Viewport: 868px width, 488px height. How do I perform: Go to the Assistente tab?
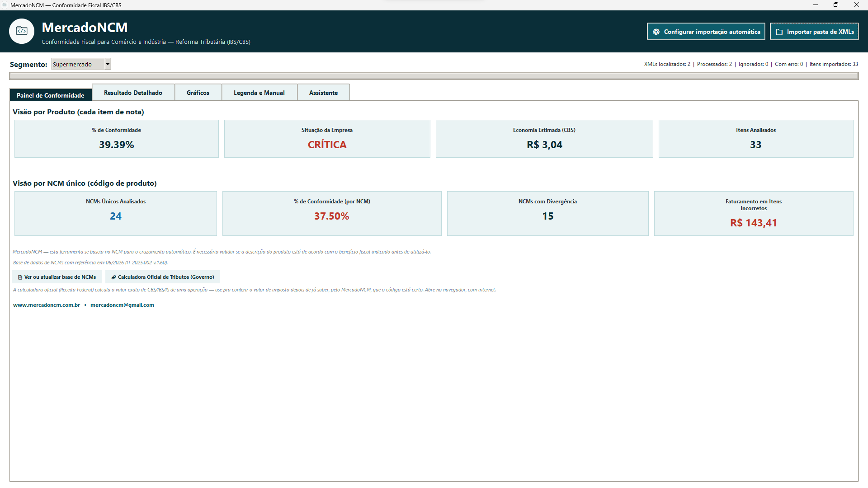(x=323, y=93)
